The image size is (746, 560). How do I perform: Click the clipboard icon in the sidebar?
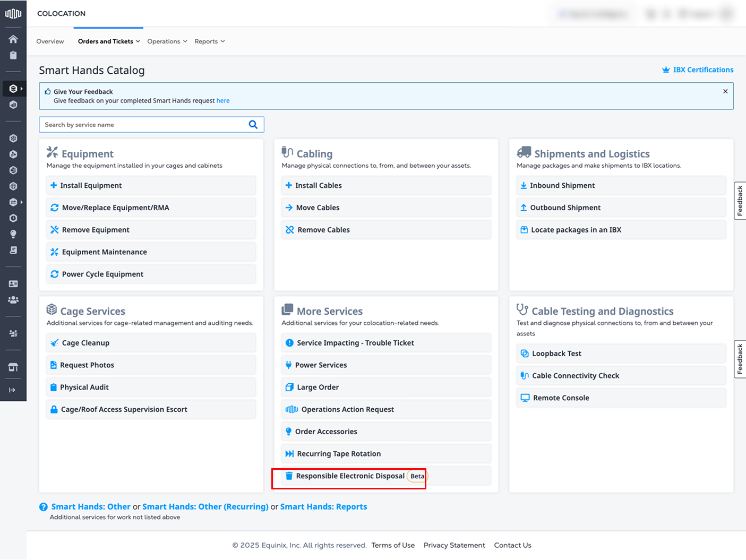pyautogui.click(x=13, y=55)
